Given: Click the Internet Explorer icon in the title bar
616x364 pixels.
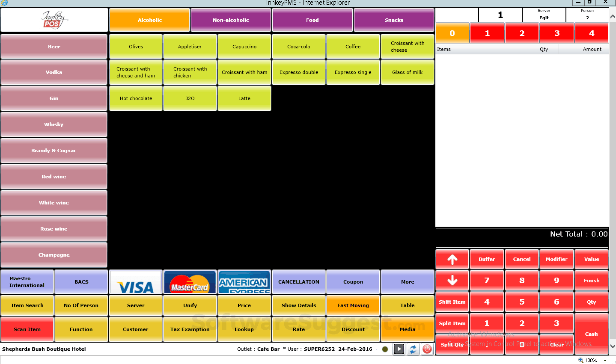Looking at the screenshot, I should click(4, 3).
